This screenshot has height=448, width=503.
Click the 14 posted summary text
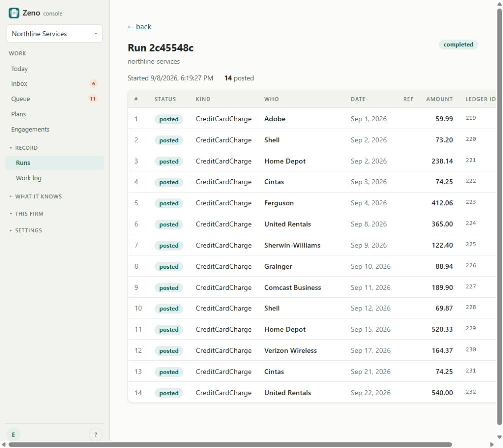click(239, 78)
